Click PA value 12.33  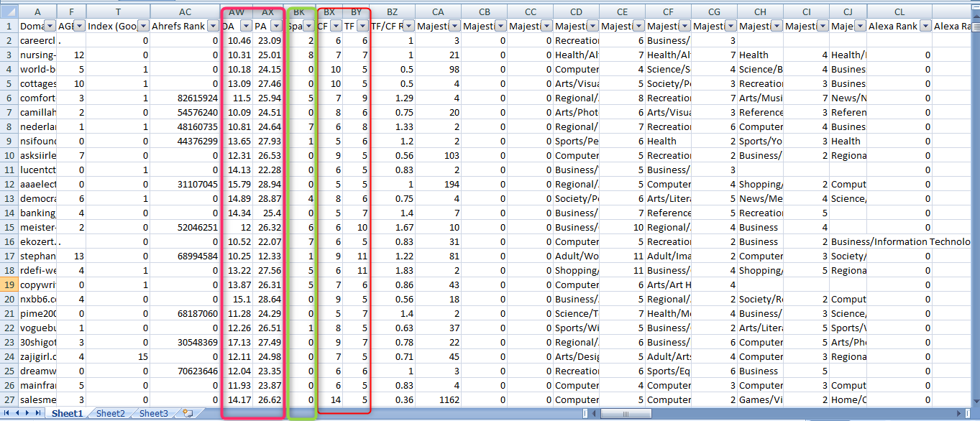point(268,256)
